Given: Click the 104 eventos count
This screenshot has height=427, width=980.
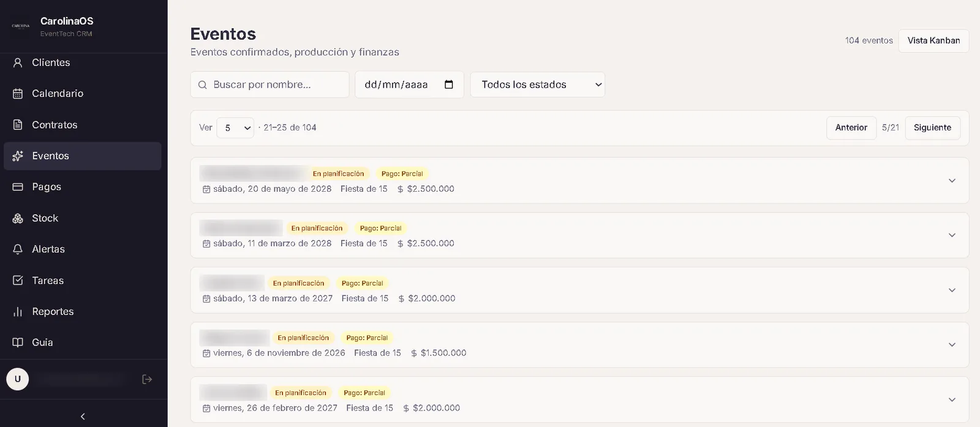Looking at the screenshot, I should [x=869, y=40].
